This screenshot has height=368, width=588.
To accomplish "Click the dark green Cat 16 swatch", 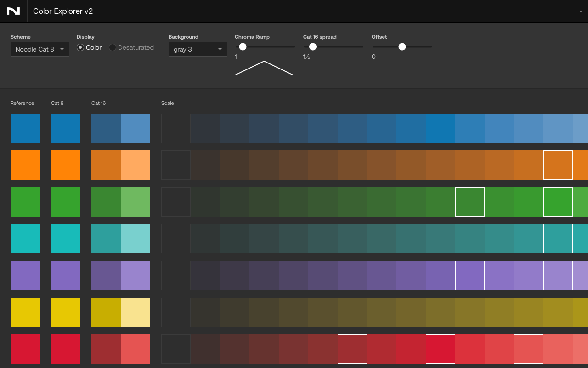I will click(x=106, y=202).
